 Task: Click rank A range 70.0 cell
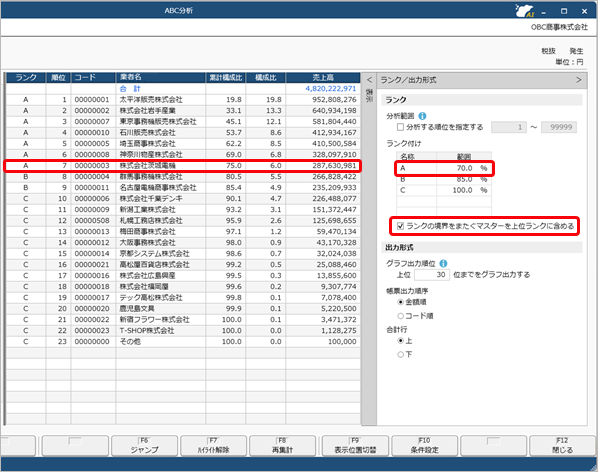coord(464,168)
